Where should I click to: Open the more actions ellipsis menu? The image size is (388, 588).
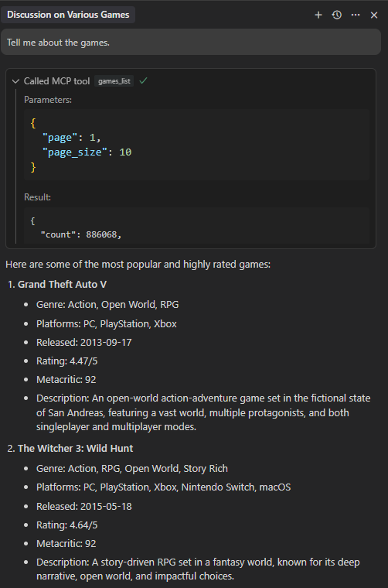[x=356, y=15]
